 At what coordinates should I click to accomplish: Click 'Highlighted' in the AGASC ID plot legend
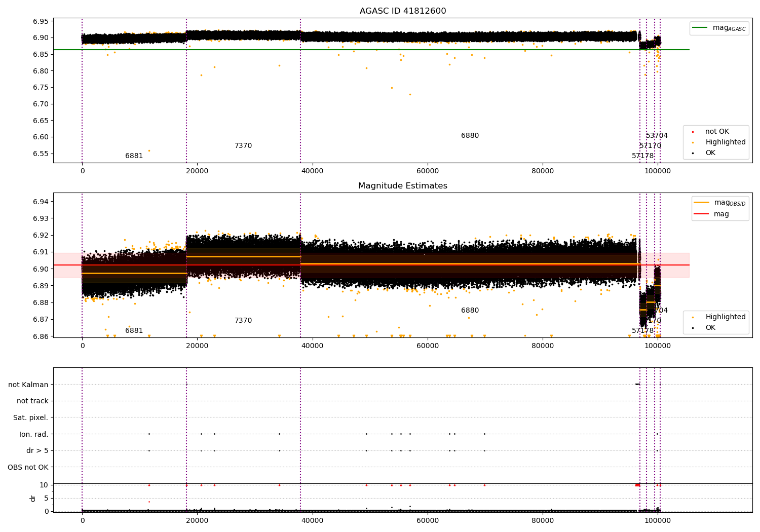726,142
